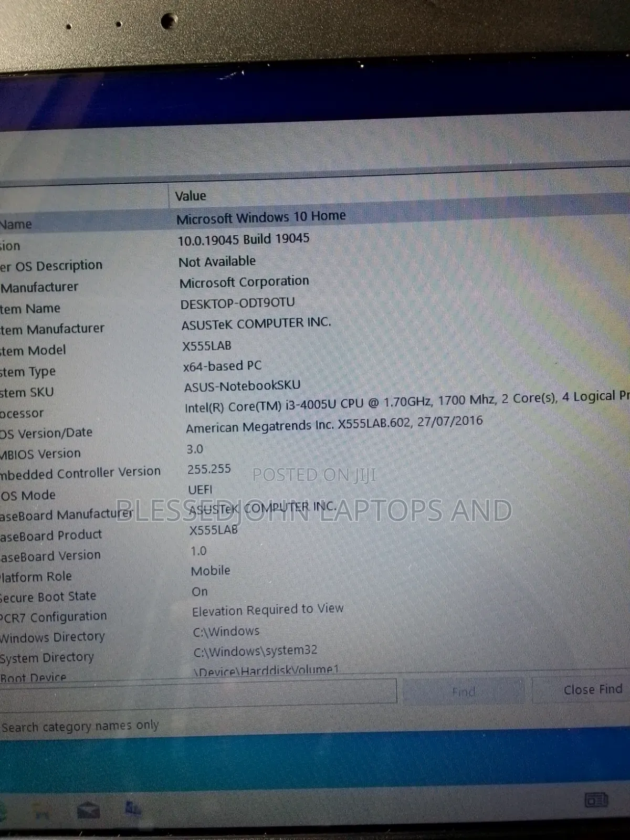Select the DESKTOP-ODT9OTU system name value
This screenshot has height=840, width=630.
point(237,303)
